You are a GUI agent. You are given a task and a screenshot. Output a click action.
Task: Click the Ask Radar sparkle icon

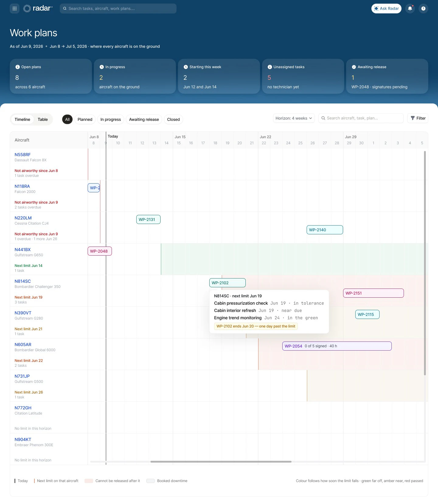pos(376,9)
